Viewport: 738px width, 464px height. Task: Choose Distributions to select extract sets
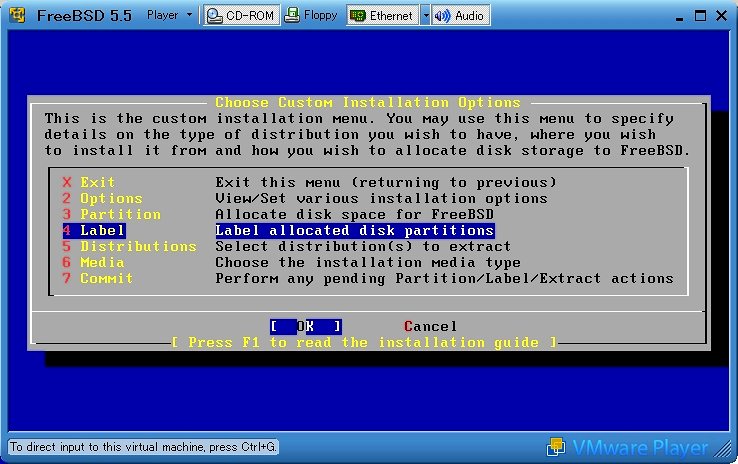pos(138,246)
